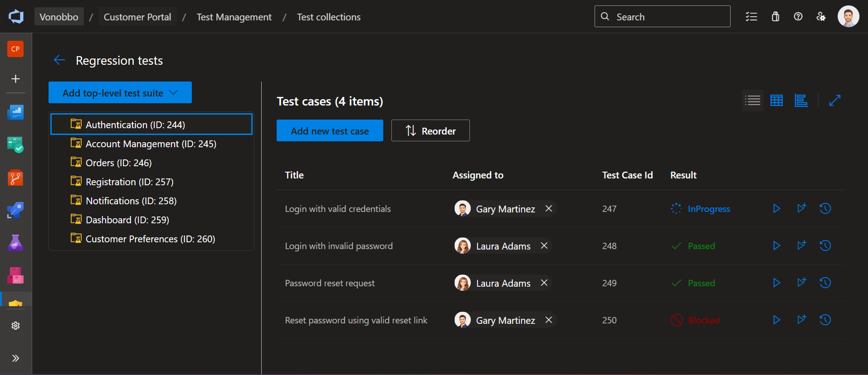Screen dimensions: 868x375
Task: Click the plus icon to add new item
Action: [x=15, y=79]
